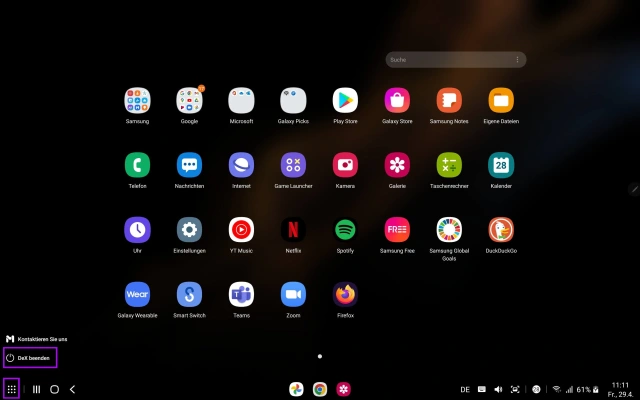
Task: Open Samsung Notes
Action: 449,100
